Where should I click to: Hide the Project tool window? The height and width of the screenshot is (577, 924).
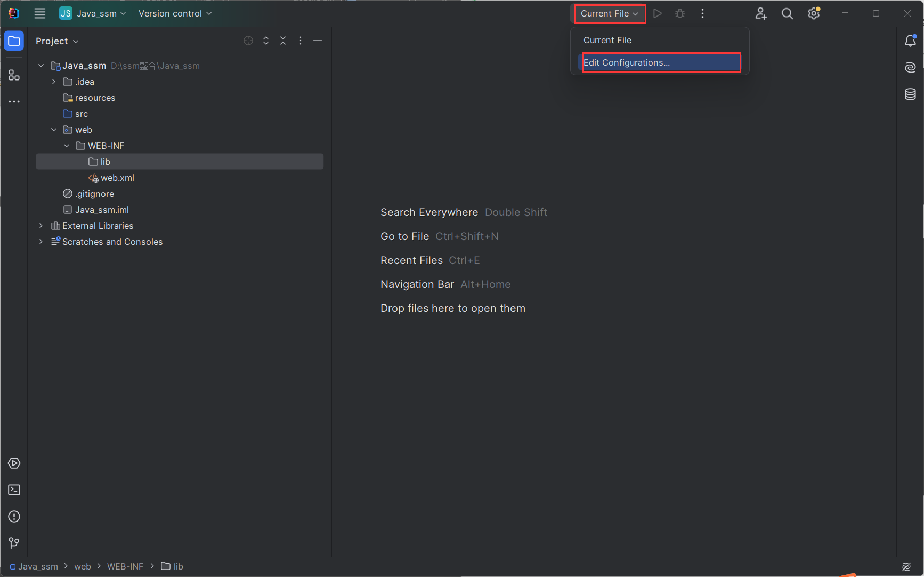(318, 41)
